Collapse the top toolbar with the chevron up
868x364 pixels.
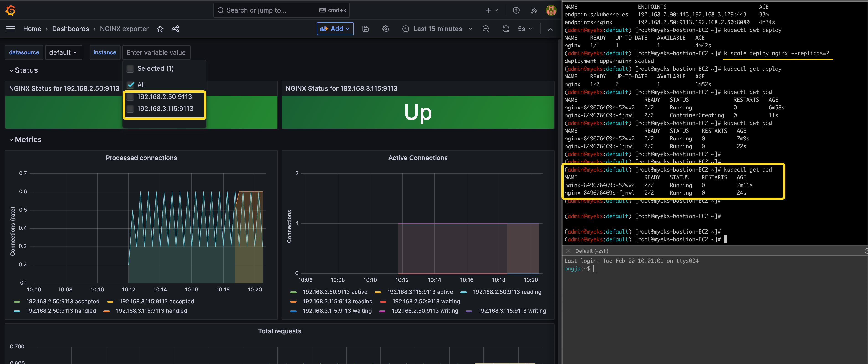point(550,29)
